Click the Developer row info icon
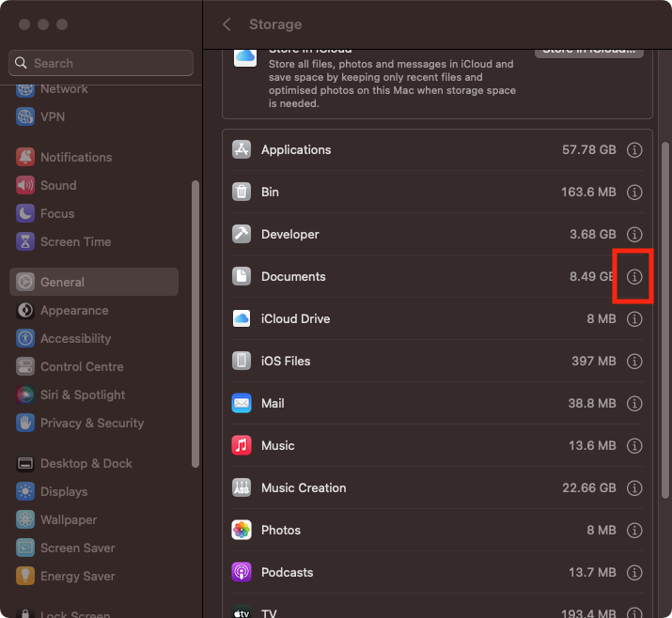The width and height of the screenshot is (672, 618). click(x=634, y=234)
